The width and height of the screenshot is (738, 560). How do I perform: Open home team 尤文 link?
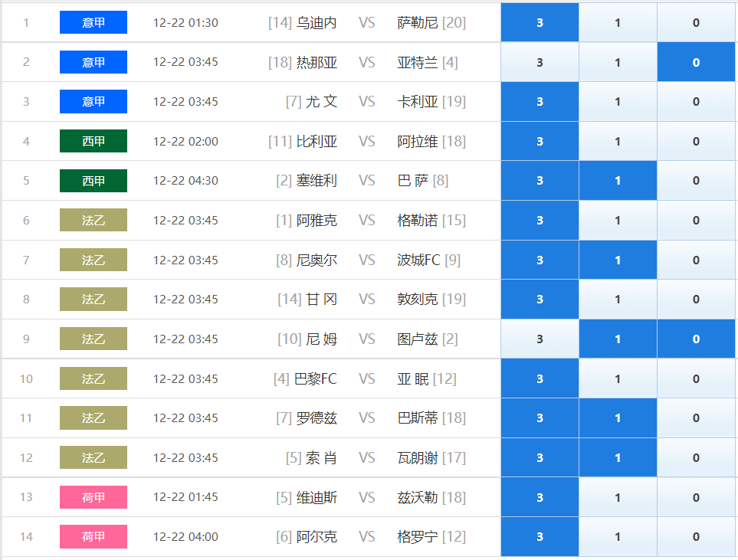tap(321, 101)
